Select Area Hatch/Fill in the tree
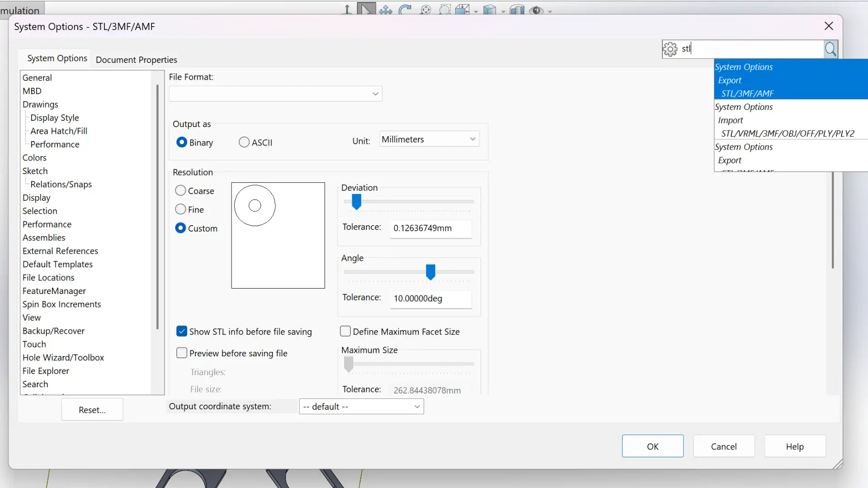 [x=59, y=131]
